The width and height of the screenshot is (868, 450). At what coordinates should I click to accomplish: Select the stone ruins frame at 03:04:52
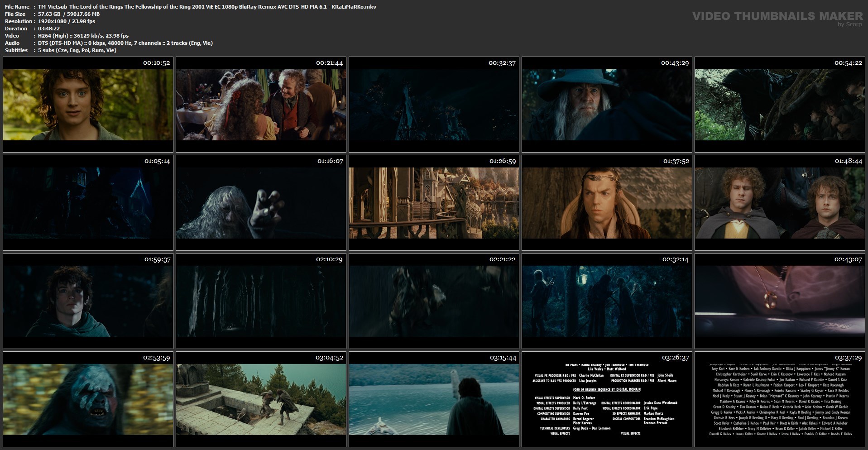pos(261,399)
